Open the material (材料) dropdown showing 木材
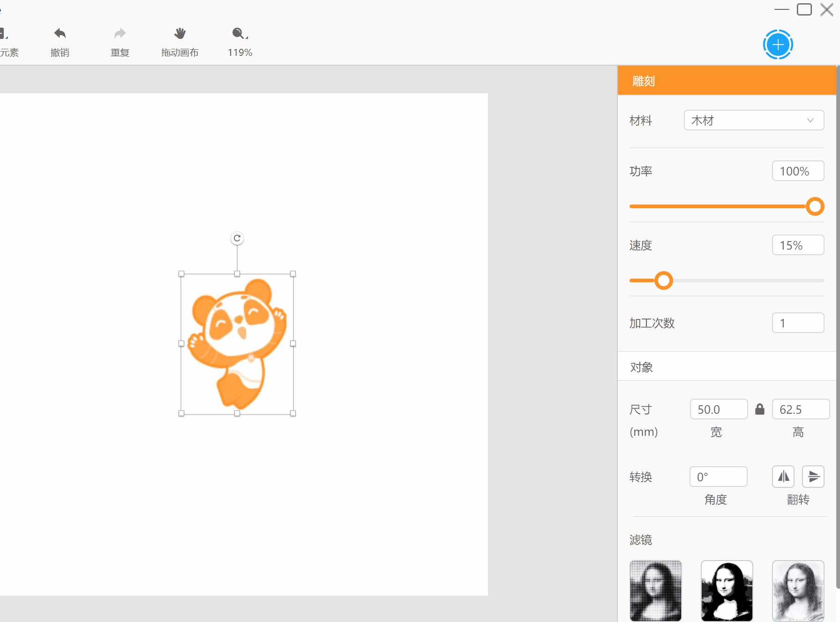840x622 pixels. tap(754, 121)
